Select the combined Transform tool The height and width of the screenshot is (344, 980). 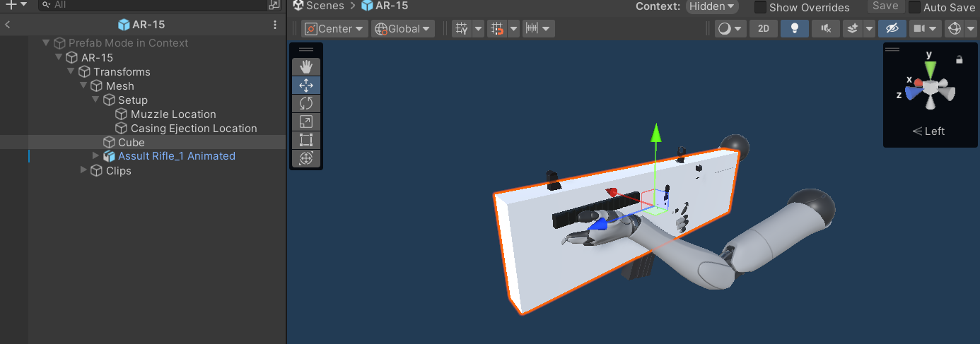306,159
